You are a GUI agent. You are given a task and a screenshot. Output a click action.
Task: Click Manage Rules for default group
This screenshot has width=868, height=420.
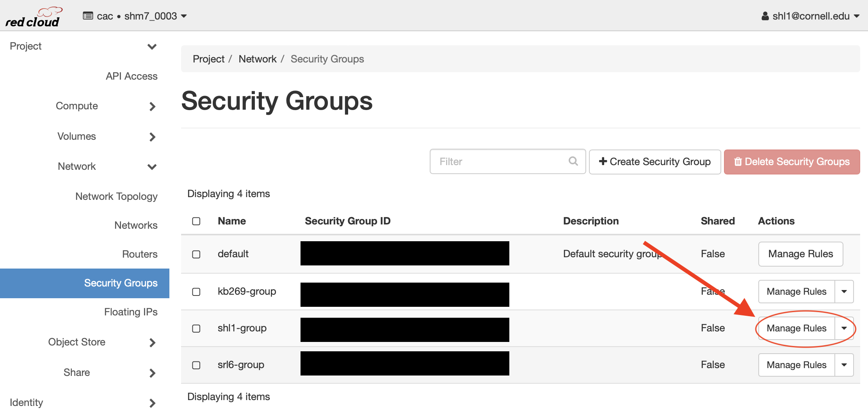click(800, 254)
